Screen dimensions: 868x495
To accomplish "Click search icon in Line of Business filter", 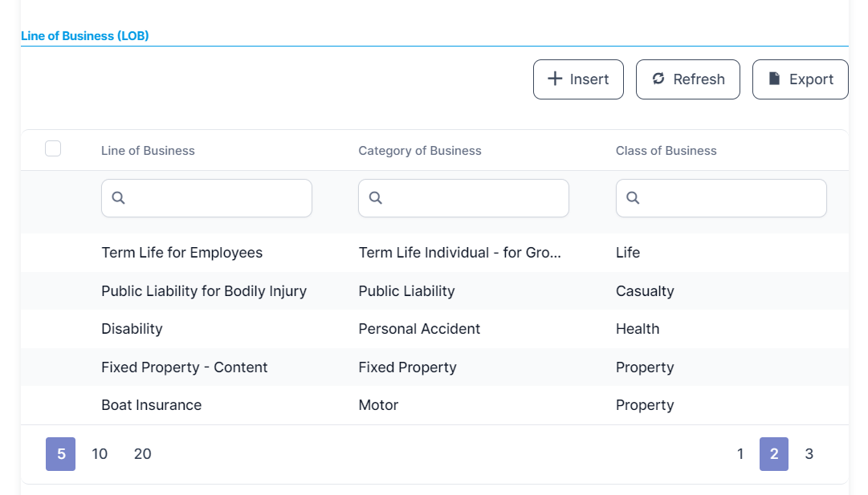I will pos(118,198).
